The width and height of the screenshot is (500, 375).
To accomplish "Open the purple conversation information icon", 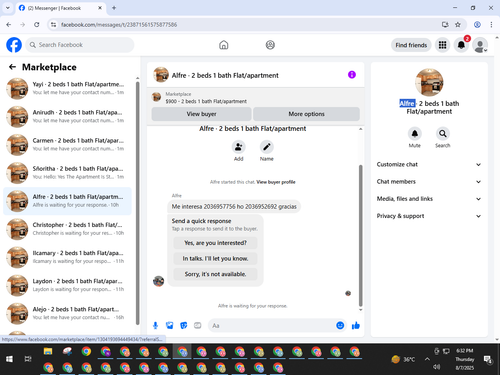I will coord(352,75).
